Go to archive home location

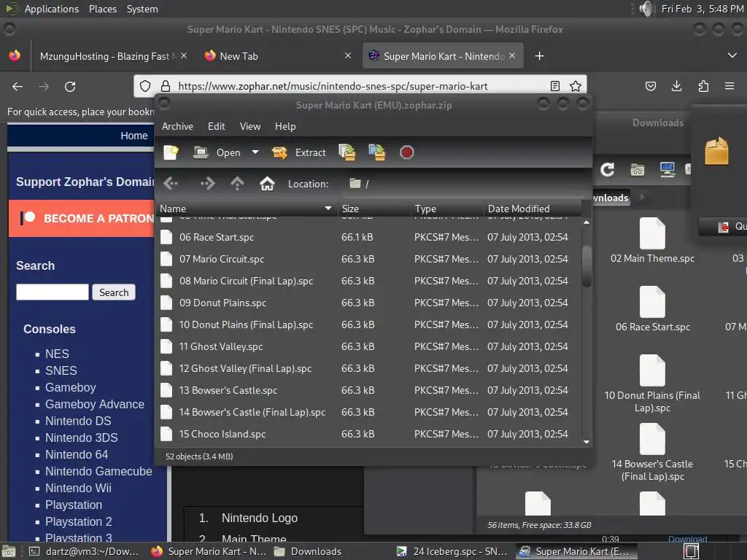(267, 183)
